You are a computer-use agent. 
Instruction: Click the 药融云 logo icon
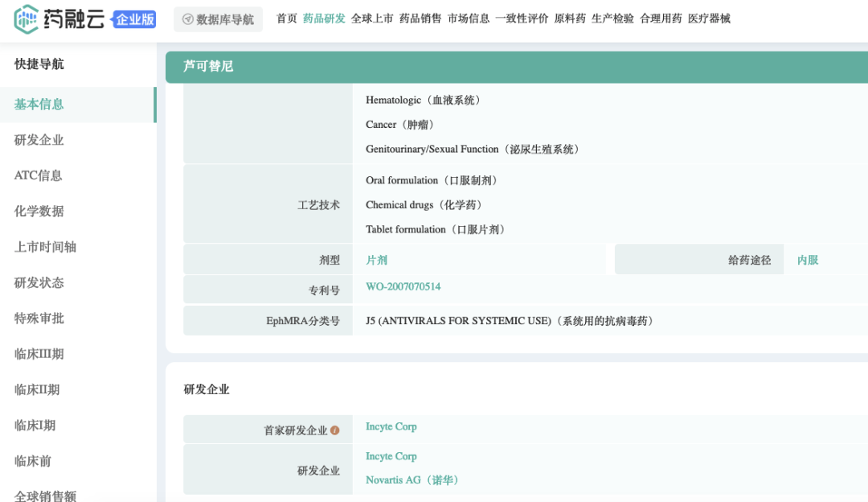click(x=27, y=19)
